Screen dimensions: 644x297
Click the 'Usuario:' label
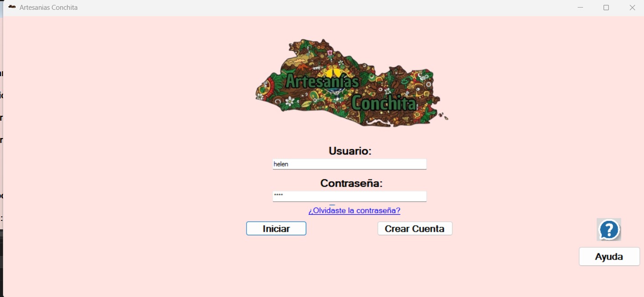click(x=350, y=151)
